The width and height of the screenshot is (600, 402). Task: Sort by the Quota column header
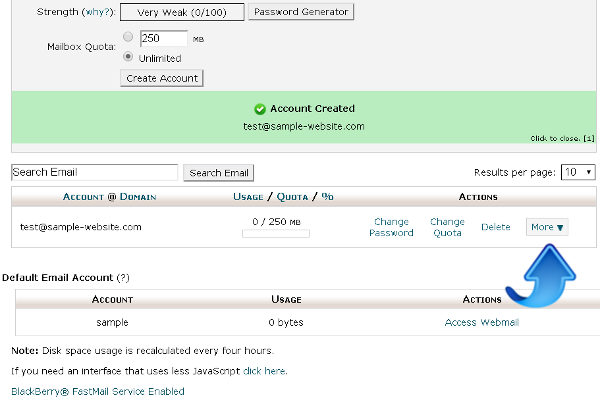[291, 197]
